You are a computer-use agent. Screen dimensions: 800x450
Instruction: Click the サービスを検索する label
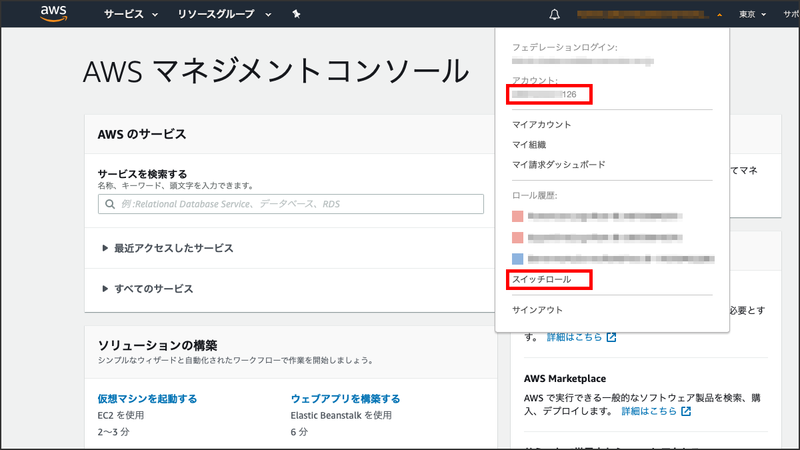tap(142, 174)
